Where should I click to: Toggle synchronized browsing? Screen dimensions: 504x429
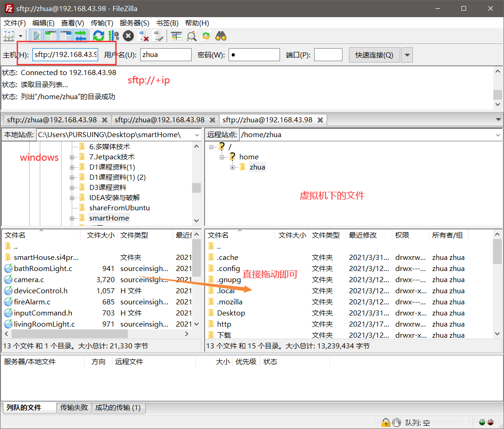click(206, 36)
